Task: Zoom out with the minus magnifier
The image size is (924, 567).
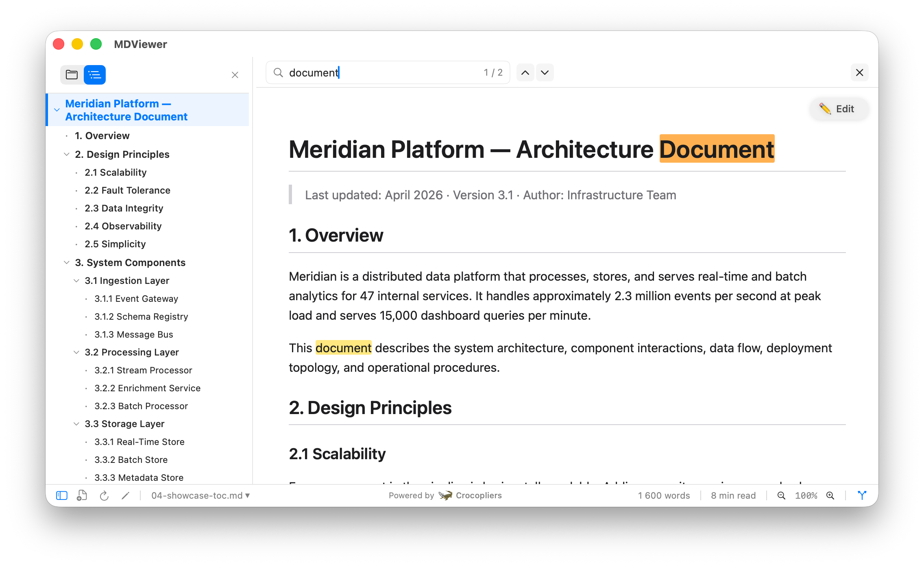Action: tap(781, 495)
